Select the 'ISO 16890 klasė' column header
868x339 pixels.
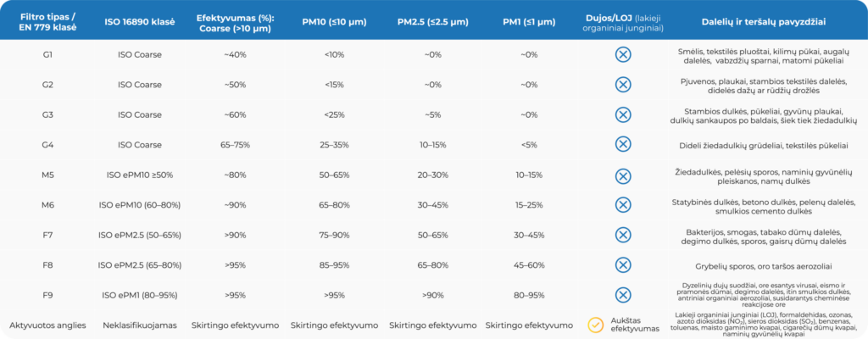click(x=140, y=20)
